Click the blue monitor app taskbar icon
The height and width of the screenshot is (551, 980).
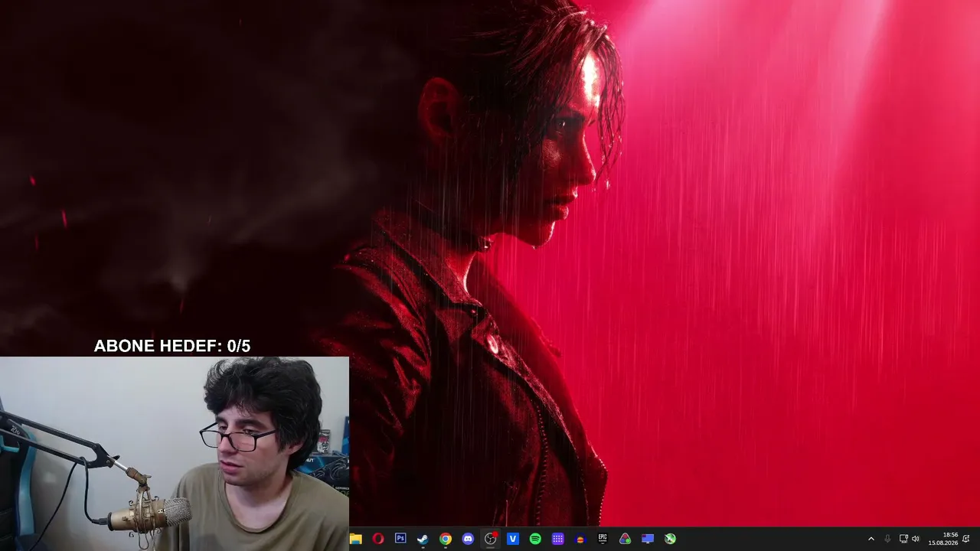tap(648, 539)
